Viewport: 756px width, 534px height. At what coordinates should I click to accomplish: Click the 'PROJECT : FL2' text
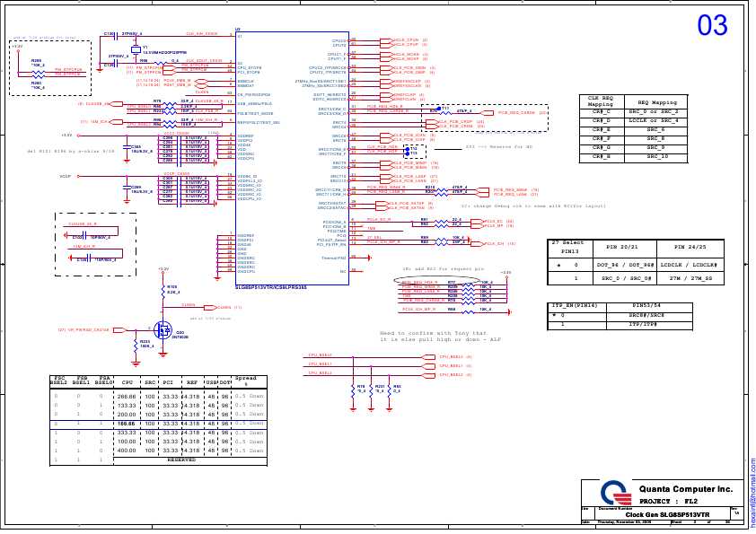[x=668, y=501]
